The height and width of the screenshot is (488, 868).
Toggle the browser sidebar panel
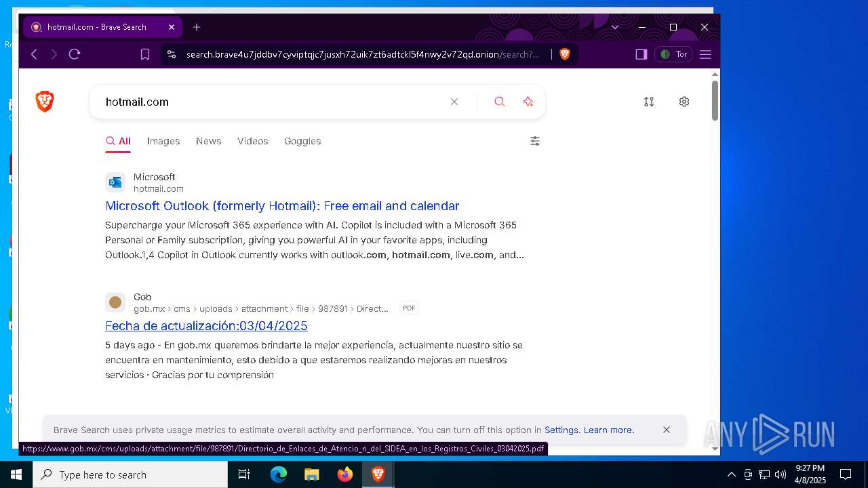[642, 54]
